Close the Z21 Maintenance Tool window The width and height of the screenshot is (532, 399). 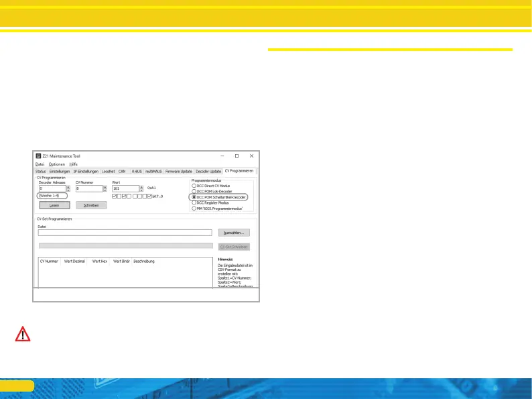pos(251,156)
